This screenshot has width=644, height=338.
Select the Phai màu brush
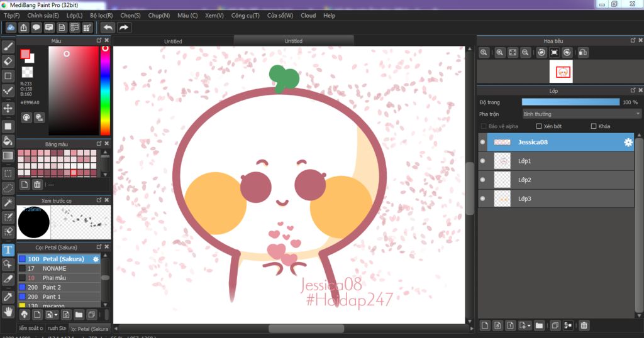[x=59, y=278]
